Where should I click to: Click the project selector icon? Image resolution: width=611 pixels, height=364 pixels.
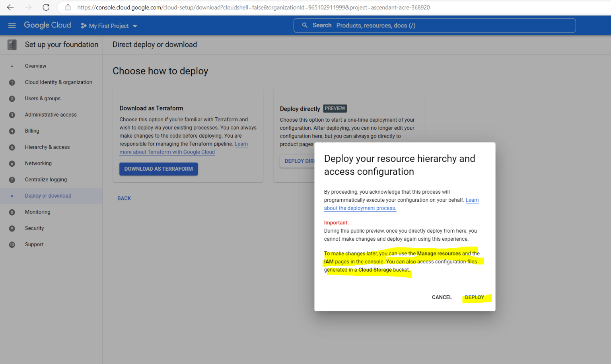click(x=83, y=25)
